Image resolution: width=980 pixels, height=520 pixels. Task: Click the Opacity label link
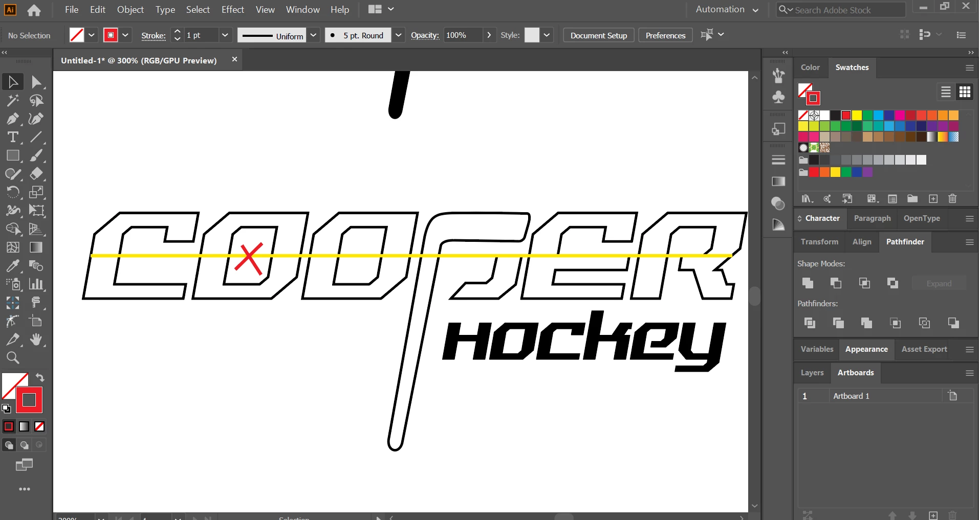[425, 35]
